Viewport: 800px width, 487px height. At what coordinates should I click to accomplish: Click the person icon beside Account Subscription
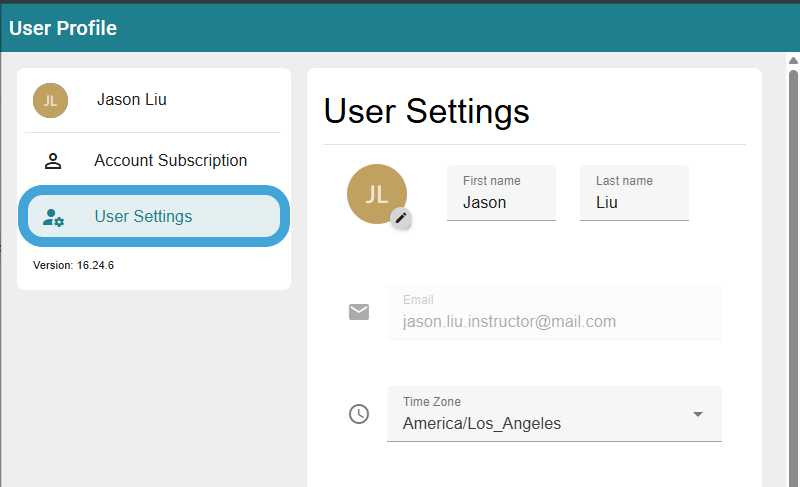click(x=54, y=161)
